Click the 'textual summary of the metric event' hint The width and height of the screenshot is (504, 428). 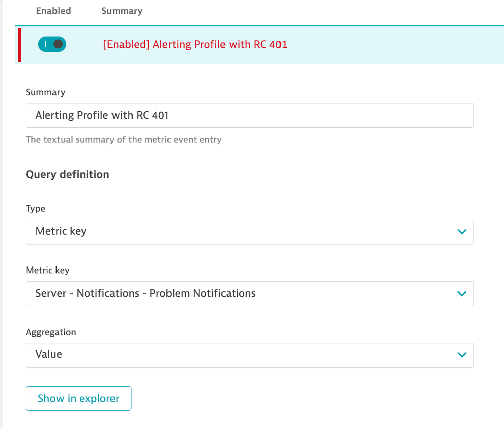click(124, 139)
